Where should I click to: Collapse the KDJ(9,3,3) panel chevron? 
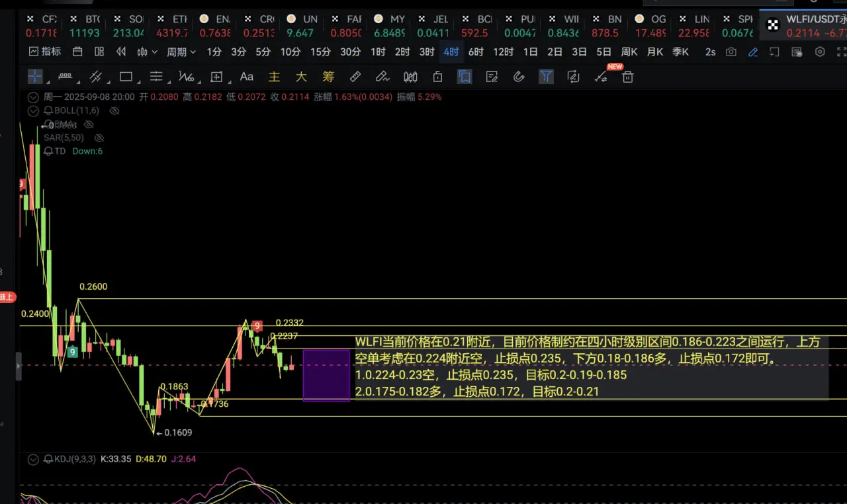point(33,458)
